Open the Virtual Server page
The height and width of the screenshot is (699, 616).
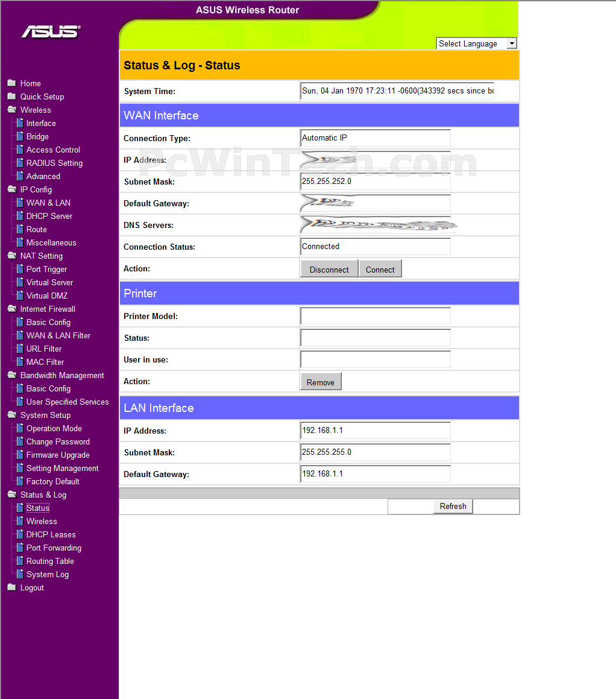49,283
